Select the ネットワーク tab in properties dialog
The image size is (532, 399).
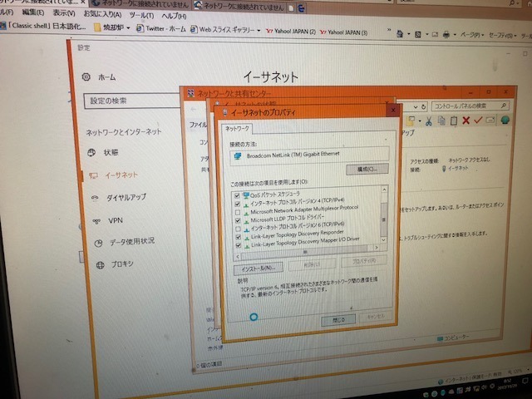pyautogui.click(x=237, y=129)
